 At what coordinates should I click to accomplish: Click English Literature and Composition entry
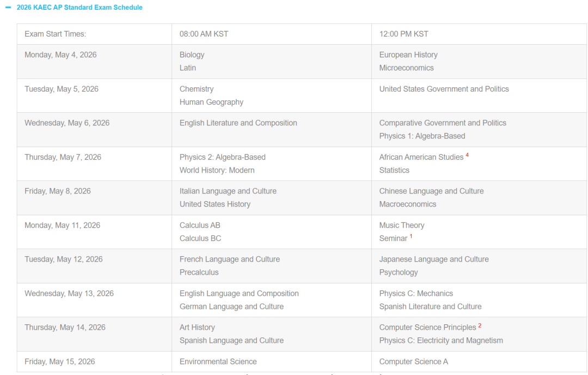click(238, 123)
